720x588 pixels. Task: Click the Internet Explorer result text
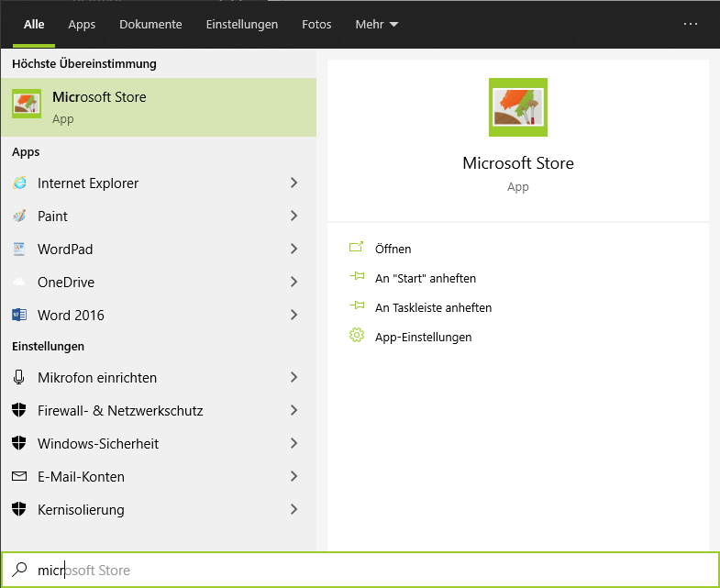(88, 183)
